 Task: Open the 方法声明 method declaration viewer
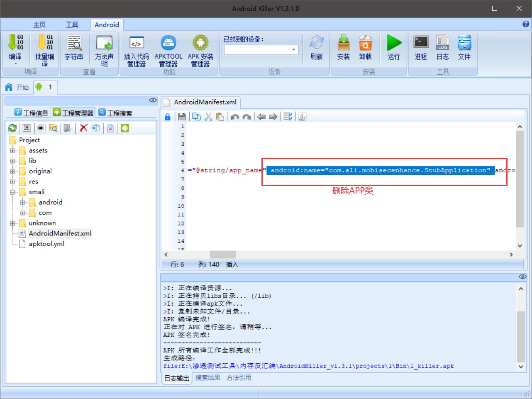click(104, 50)
